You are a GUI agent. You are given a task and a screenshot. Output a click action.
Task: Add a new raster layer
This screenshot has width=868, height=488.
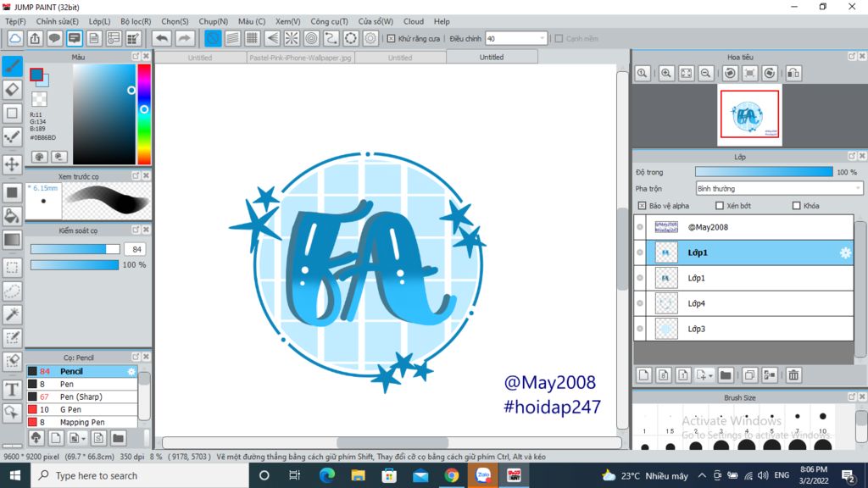[643, 375]
